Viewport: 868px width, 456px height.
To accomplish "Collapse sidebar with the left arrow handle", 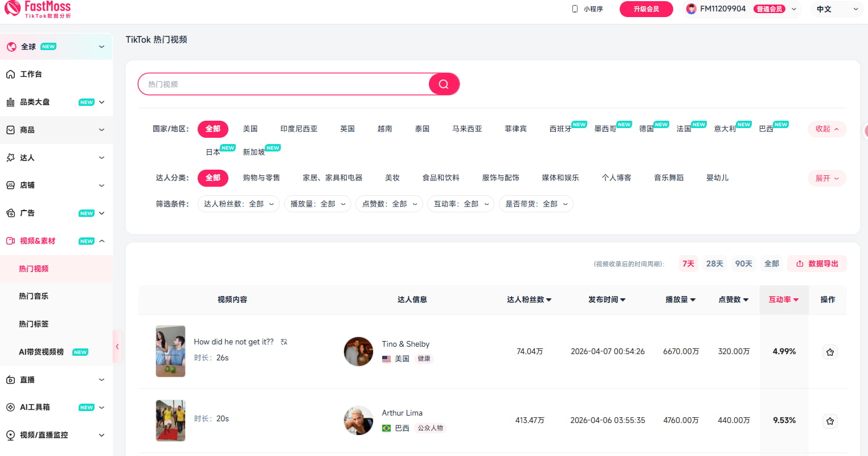I will tap(117, 346).
